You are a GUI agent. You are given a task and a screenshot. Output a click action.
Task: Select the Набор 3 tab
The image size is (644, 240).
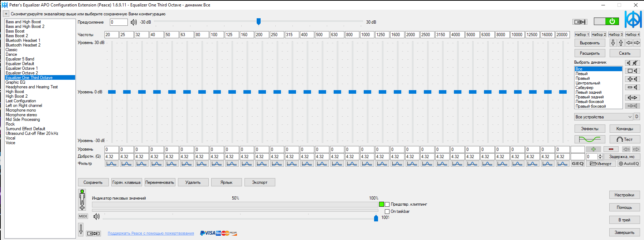(x=615, y=35)
